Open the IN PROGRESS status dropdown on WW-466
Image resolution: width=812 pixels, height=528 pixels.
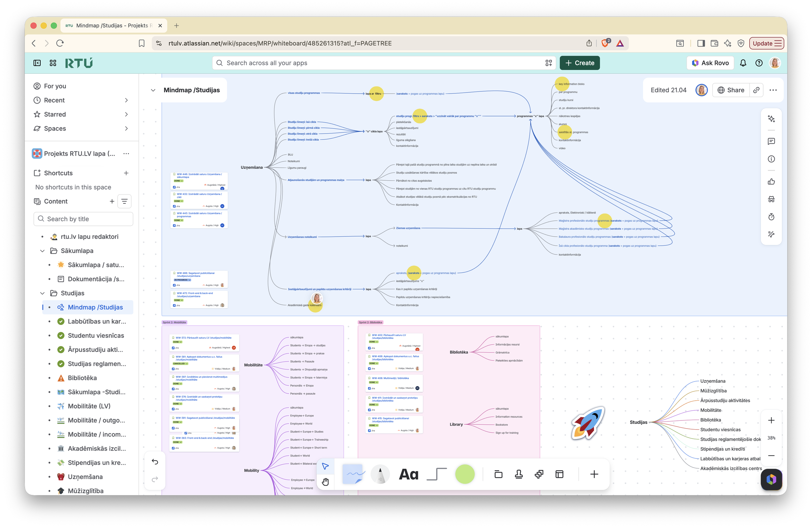[182, 280]
